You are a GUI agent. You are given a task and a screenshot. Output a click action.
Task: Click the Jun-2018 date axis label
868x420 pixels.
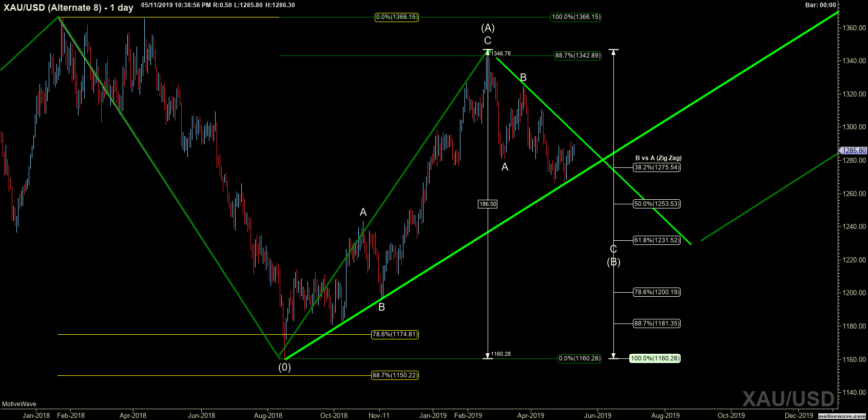[x=201, y=415]
